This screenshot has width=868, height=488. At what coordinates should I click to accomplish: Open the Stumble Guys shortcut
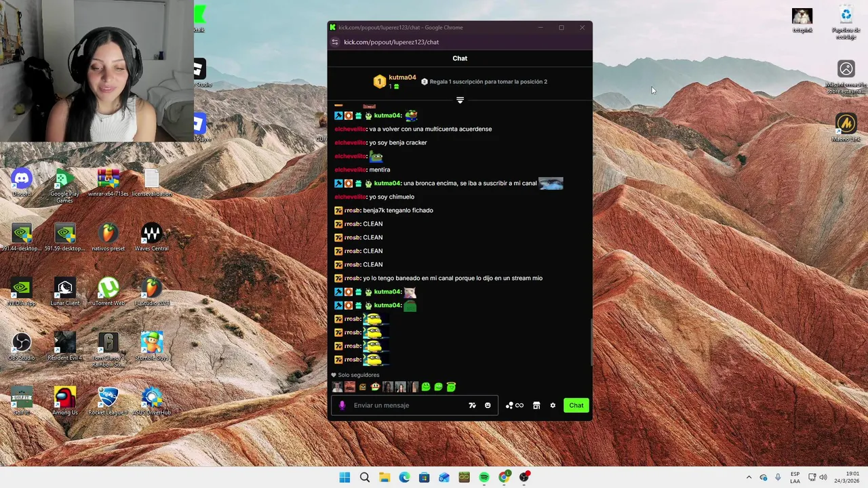click(x=151, y=347)
